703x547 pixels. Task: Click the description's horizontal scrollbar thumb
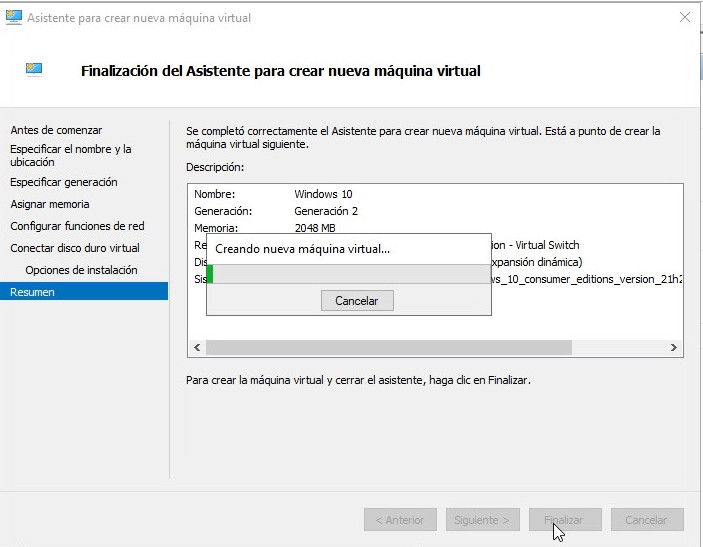point(388,347)
